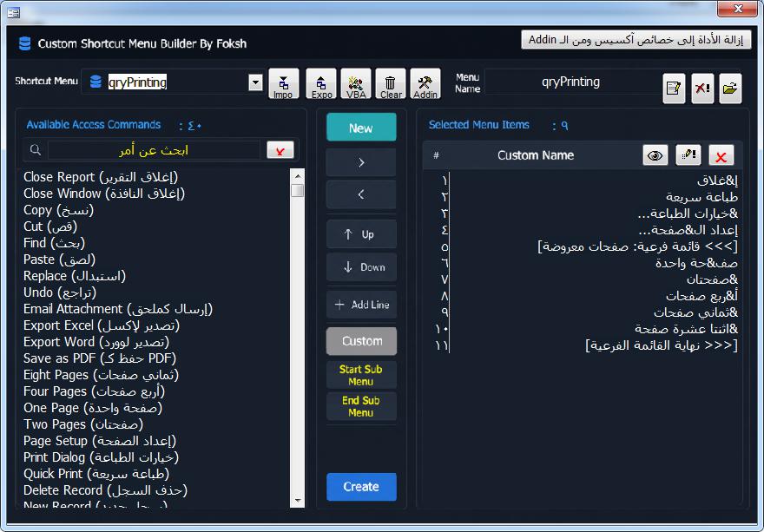Click the Import toolbar icon
The width and height of the screenshot is (764, 532).
click(284, 84)
